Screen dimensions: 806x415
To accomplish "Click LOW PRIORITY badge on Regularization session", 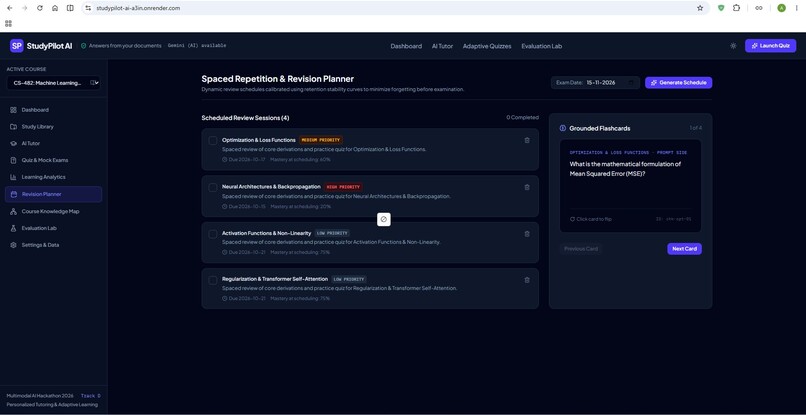I will (349, 279).
